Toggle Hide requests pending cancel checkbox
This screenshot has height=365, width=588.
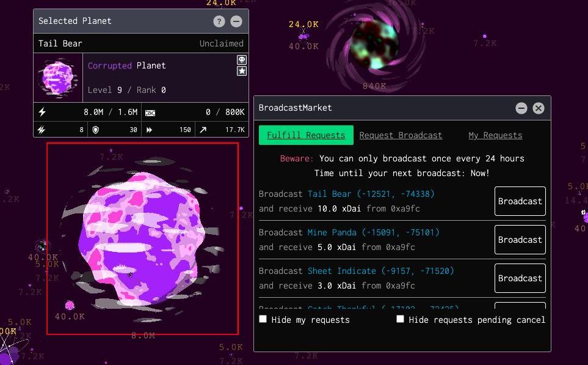click(x=401, y=319)
